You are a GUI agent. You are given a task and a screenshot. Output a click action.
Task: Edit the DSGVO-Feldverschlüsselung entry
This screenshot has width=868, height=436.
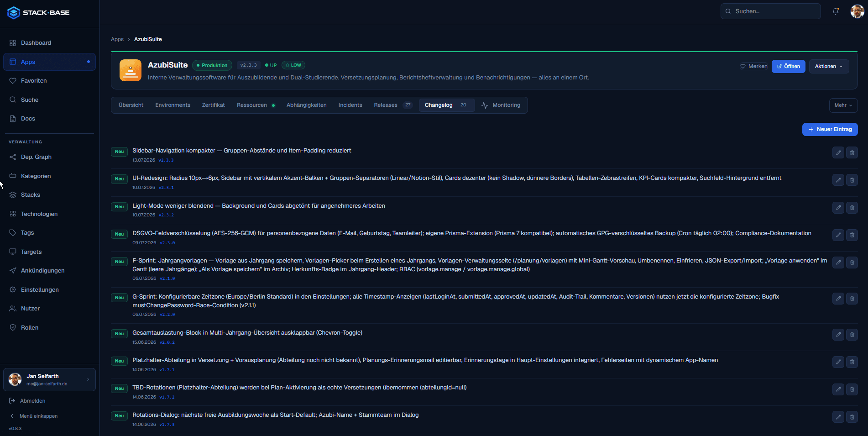click(x=838, y=235)
